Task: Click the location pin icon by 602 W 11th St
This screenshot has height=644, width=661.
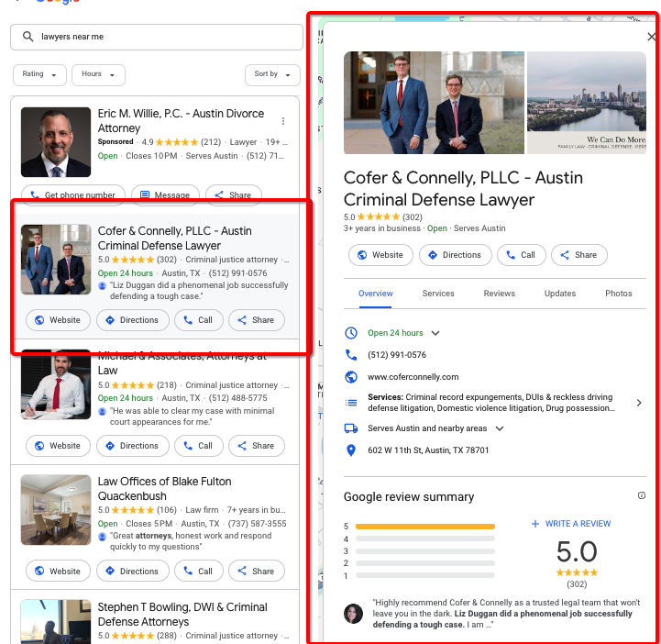Action: pyautogui.click(x=350, y=450)
